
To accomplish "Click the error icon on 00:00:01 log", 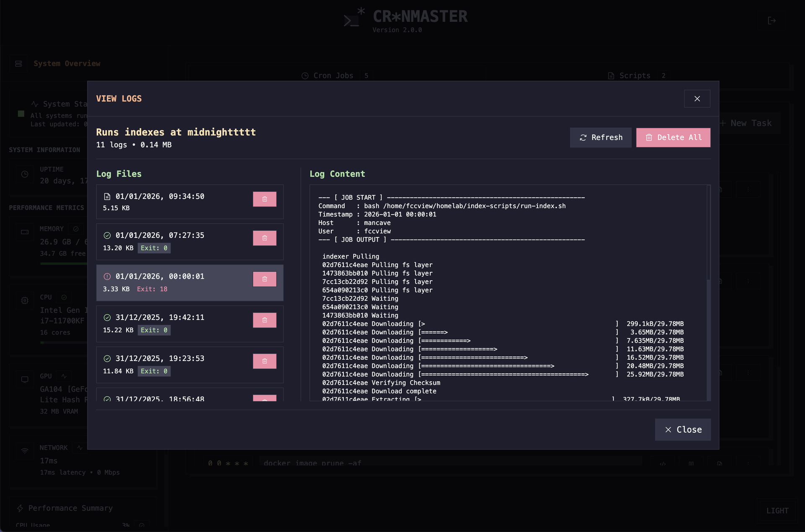I will pos(107,276).
